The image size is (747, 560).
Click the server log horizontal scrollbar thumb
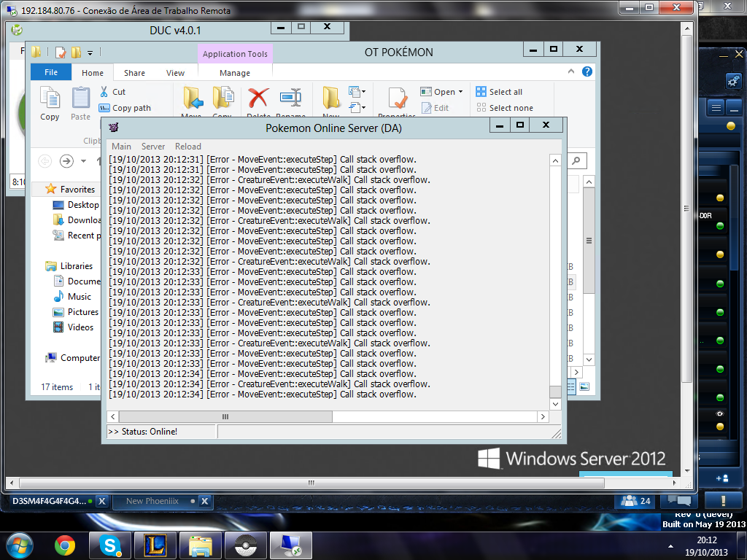(x=225, y=416)
